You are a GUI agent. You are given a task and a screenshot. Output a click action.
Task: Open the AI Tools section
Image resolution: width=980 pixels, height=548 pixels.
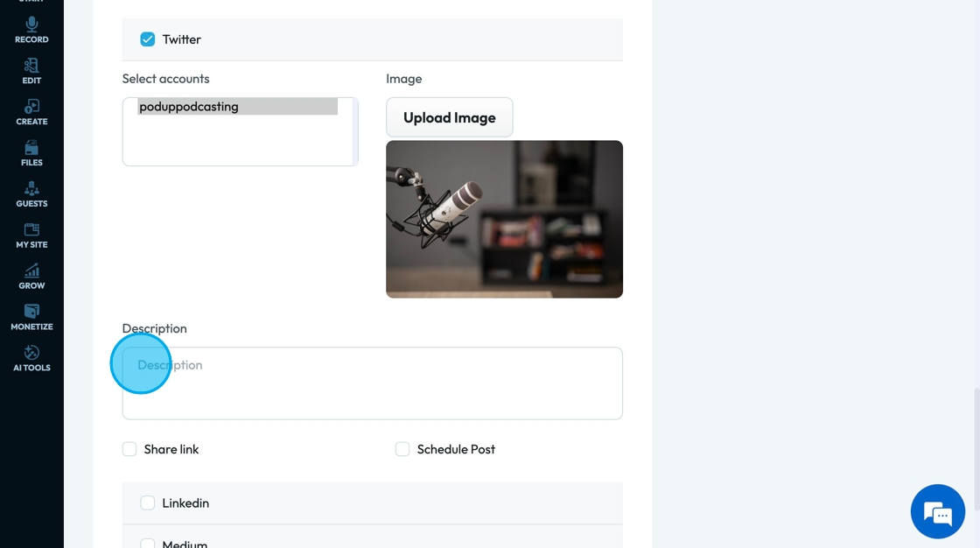click(x=31, y=358)
